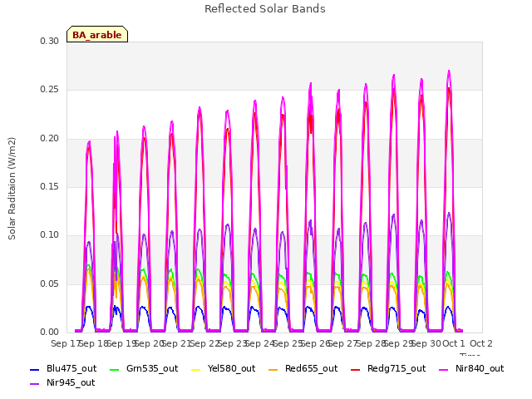Viewport: 532px width, 399px height.
Task: Click the 0.15 y-axis tick label
Action: (x=50, y=186)
